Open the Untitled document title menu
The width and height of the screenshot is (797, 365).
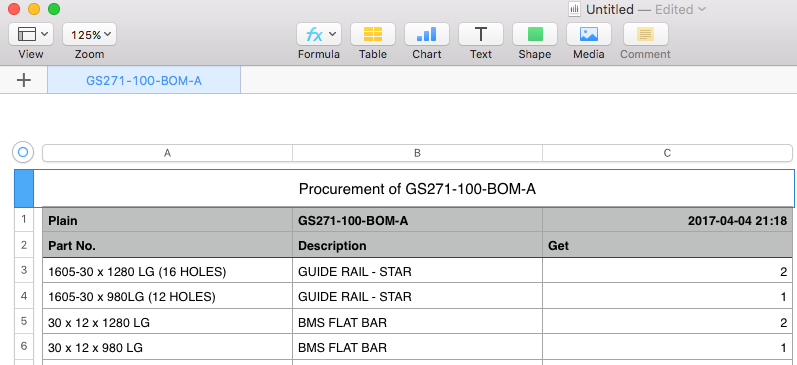[646, 9]
